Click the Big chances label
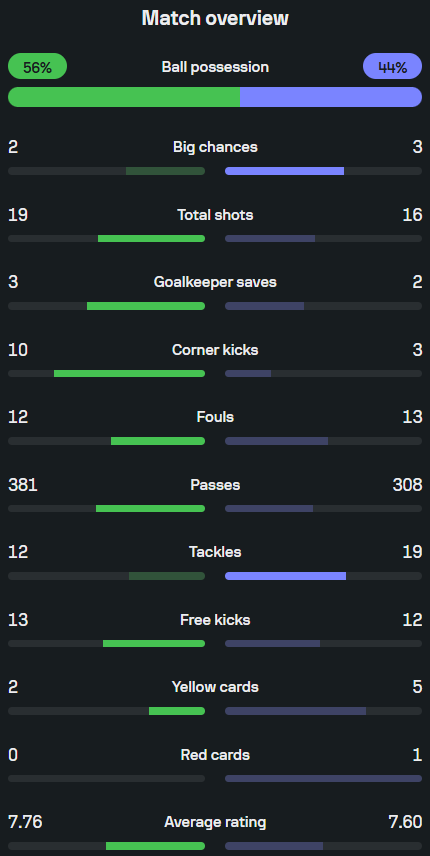 pyautogui.click(x=215, y=147)
